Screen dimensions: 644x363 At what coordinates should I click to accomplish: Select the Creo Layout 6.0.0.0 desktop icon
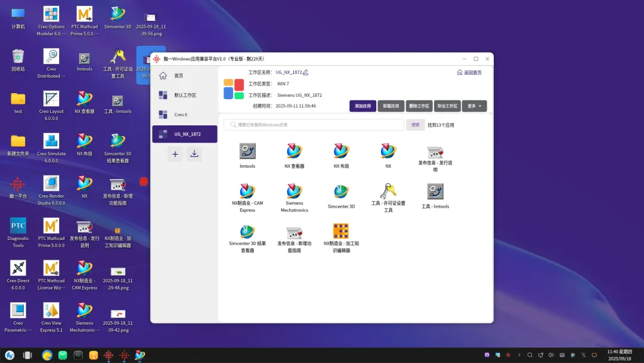tap(51, 106)
